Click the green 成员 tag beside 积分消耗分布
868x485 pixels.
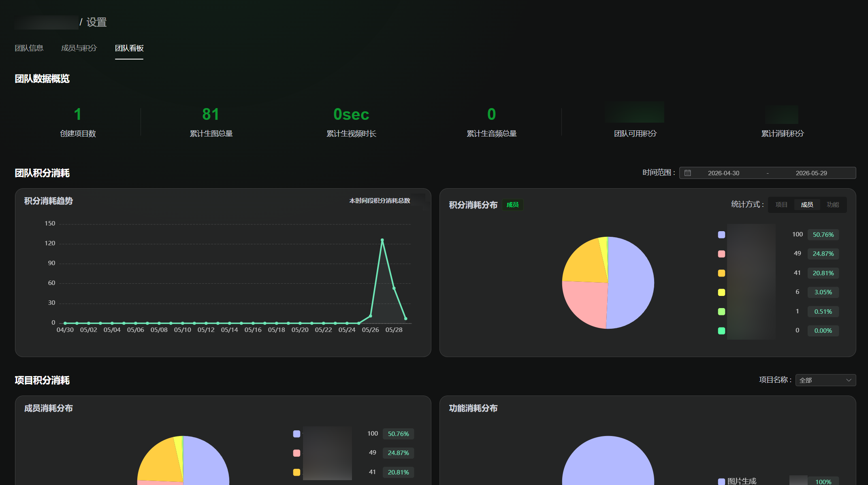pyautogui.click(x=513, y=205)
